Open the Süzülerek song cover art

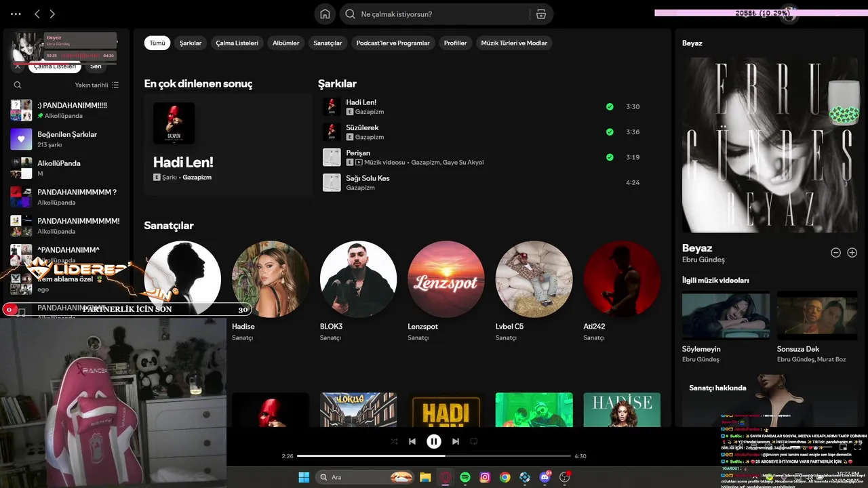tap(332, 131)
